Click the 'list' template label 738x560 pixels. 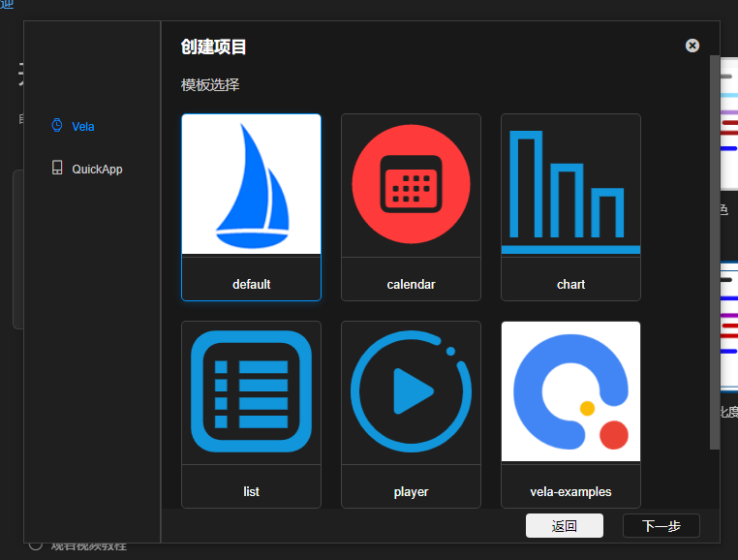[x=252, y=492]
